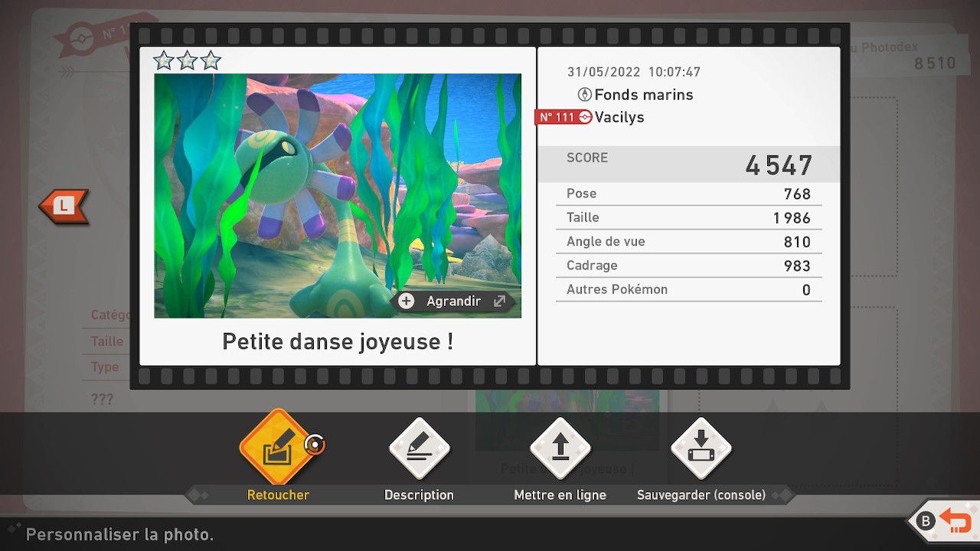This screenshot has height=551, width=980.
Task: Click the small ring badge near Retoucher
Action: coord(314,444)
